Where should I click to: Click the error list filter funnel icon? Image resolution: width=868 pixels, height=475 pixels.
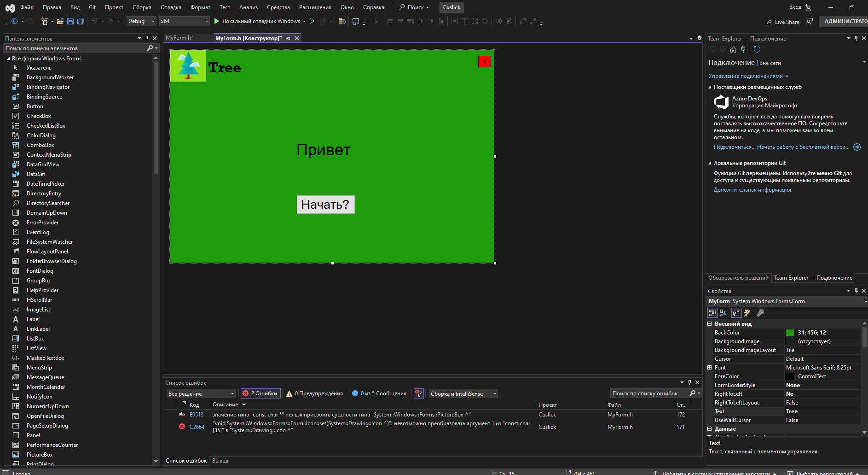point(419,393)
